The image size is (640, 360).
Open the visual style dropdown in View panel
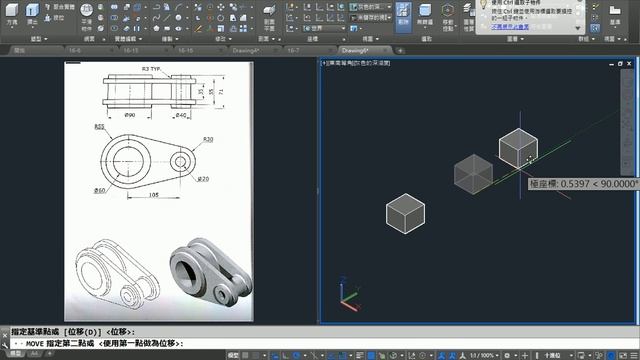tap(371, 7)
